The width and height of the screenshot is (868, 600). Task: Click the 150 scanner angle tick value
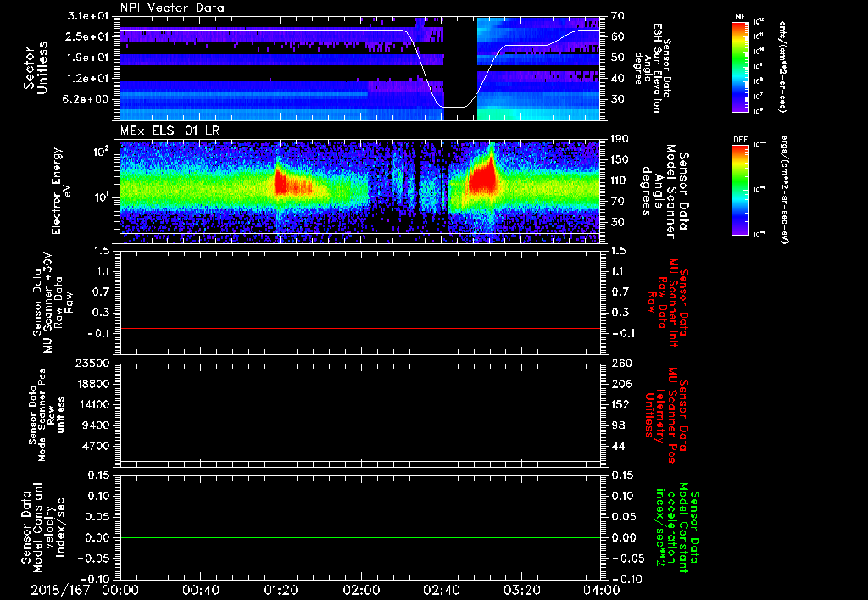(620, 160)
